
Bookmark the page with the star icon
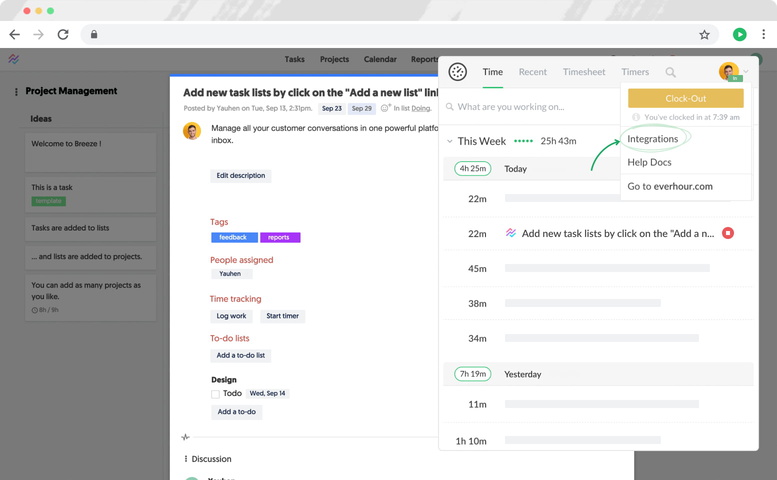pyautogui.click(x=704, y=35)
